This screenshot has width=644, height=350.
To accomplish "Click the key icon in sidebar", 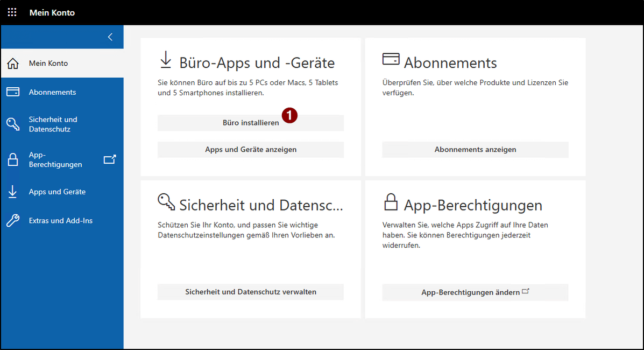I will [x=13, y=124].
